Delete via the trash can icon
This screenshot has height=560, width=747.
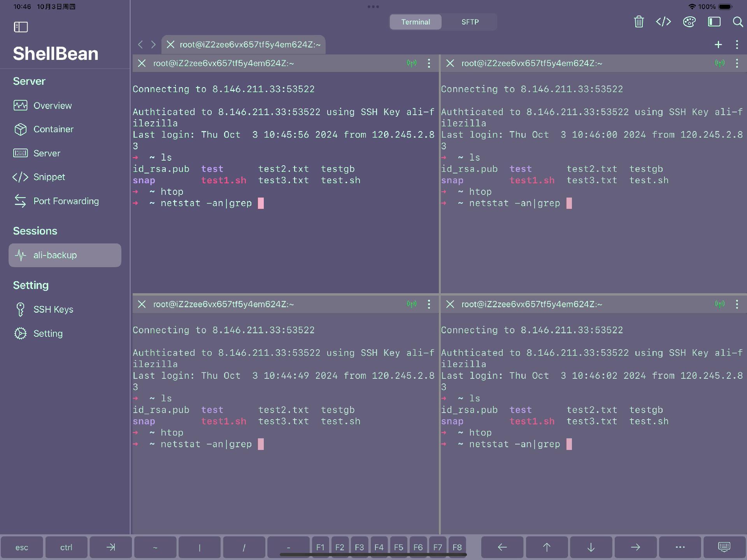(x=639, y=22)
